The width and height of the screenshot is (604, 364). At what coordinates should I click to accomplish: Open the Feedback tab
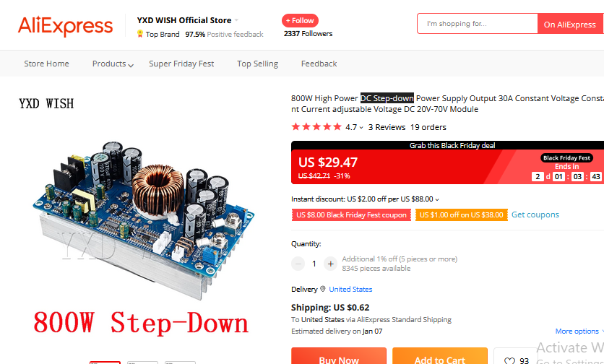(319, 64)
